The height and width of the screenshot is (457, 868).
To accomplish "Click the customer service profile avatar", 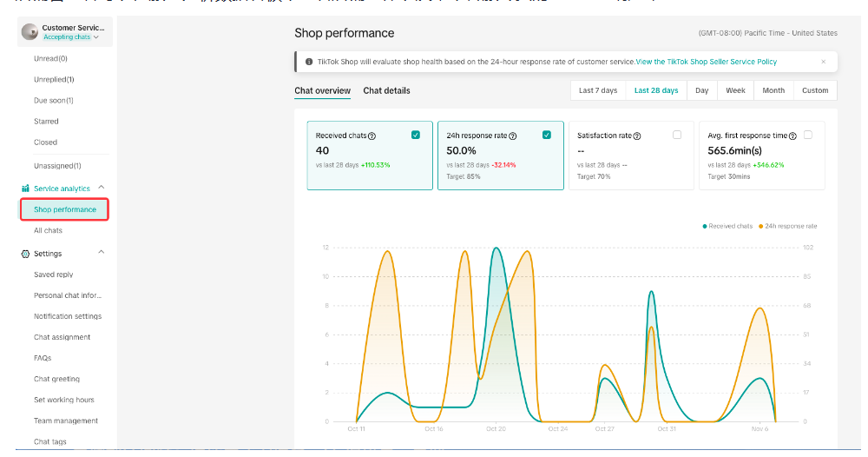I will (x=30, y=32).
